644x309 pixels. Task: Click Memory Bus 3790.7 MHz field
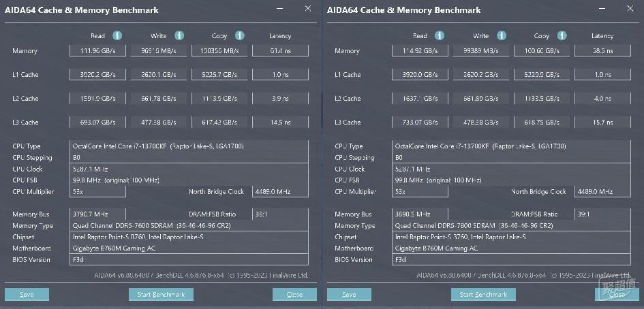pos(97,214)
